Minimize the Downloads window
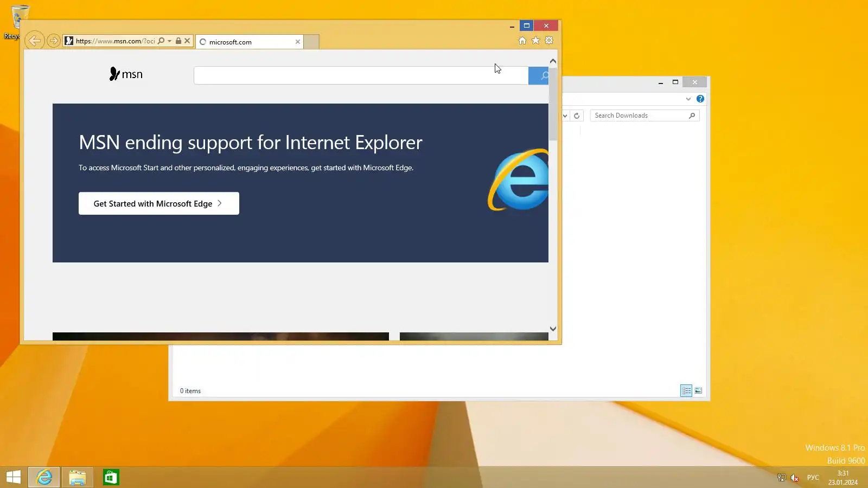 click(661, 82)
